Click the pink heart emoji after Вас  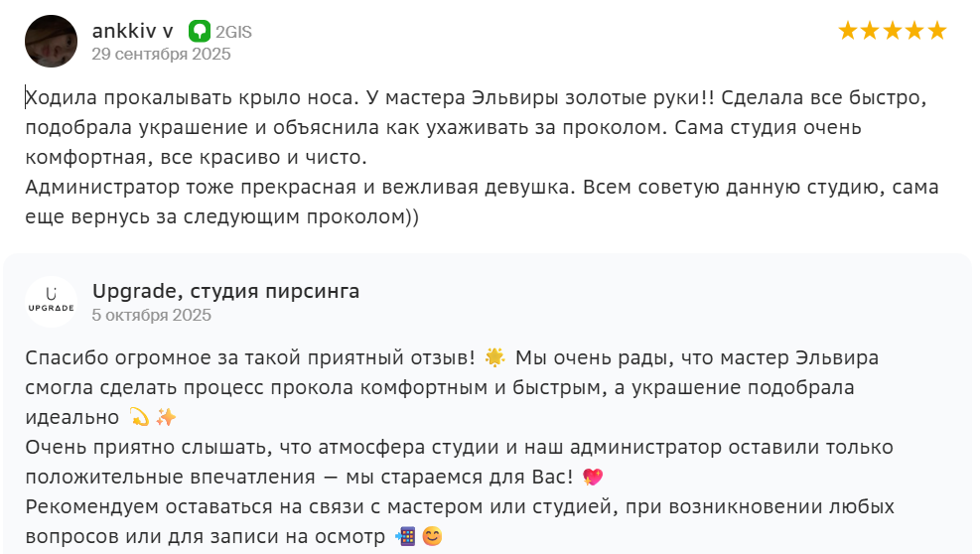[593, 478]
